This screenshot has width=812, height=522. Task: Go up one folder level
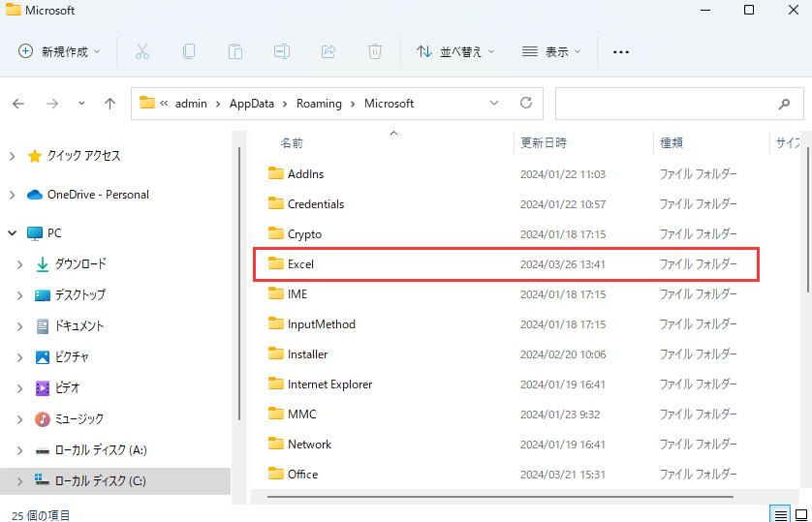[109, 104]
